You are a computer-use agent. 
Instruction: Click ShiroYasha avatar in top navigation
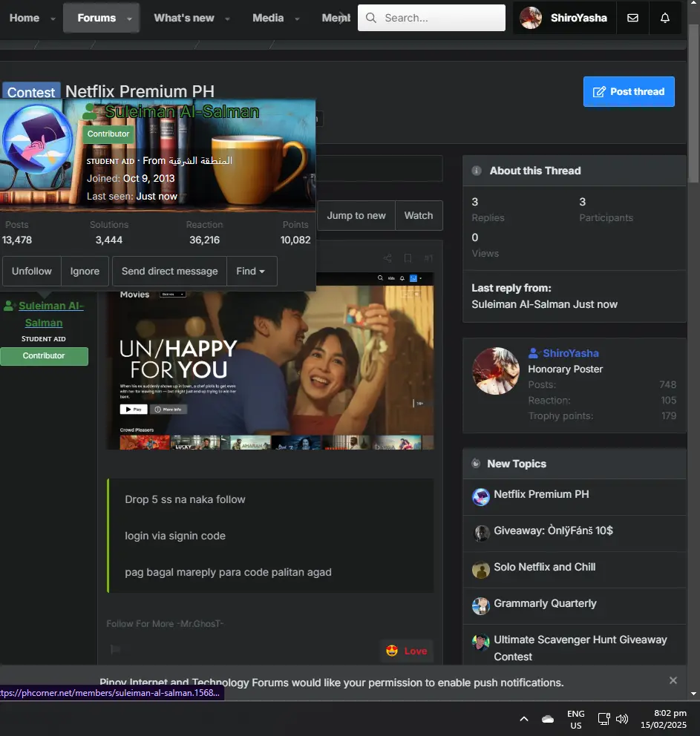[531, 18]
